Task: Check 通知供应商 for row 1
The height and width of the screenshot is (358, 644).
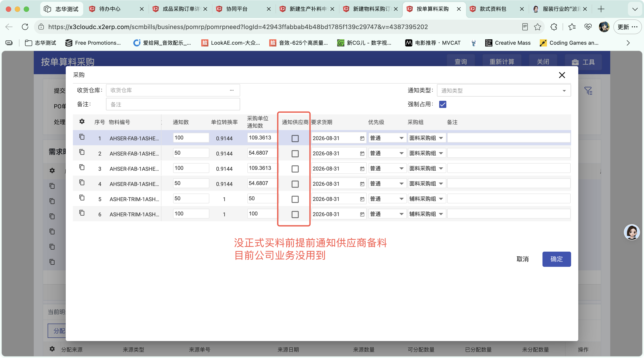Action: [x=295, y=138]
